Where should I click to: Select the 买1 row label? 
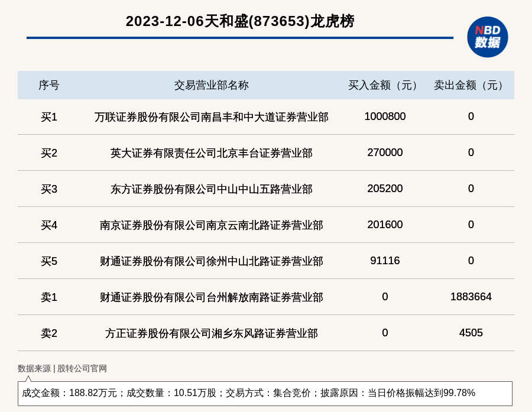coord(49,117)
